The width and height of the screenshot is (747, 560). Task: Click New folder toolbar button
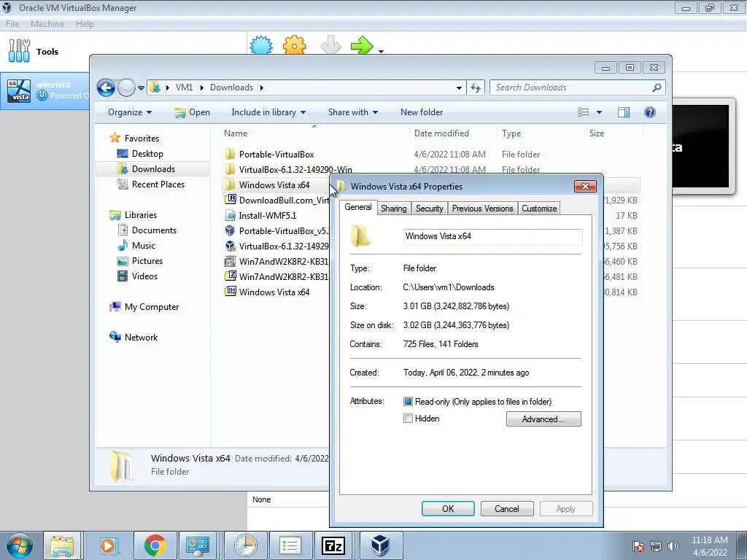pyautogui.click(x=422, y=112)
